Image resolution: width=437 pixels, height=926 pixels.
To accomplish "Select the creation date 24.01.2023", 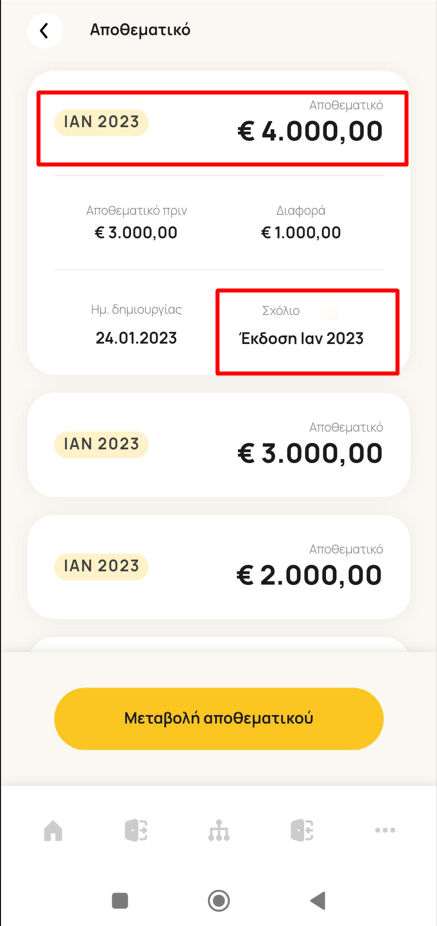I will [136, 338].
